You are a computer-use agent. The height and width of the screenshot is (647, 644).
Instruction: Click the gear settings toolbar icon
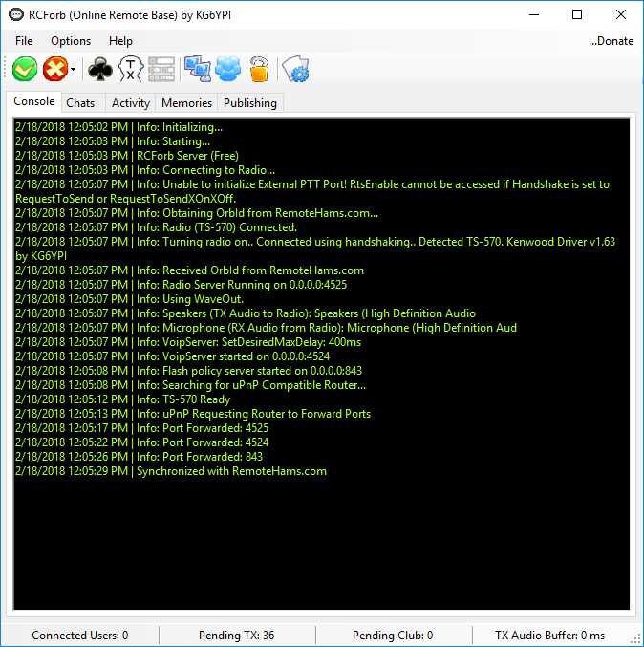[x=295, y=70]
